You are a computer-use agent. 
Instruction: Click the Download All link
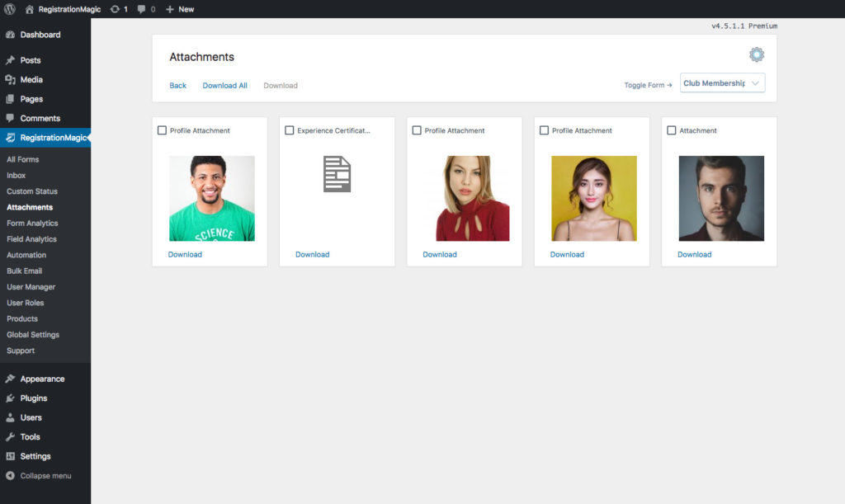pyautogui.click(x=224, y=86)
